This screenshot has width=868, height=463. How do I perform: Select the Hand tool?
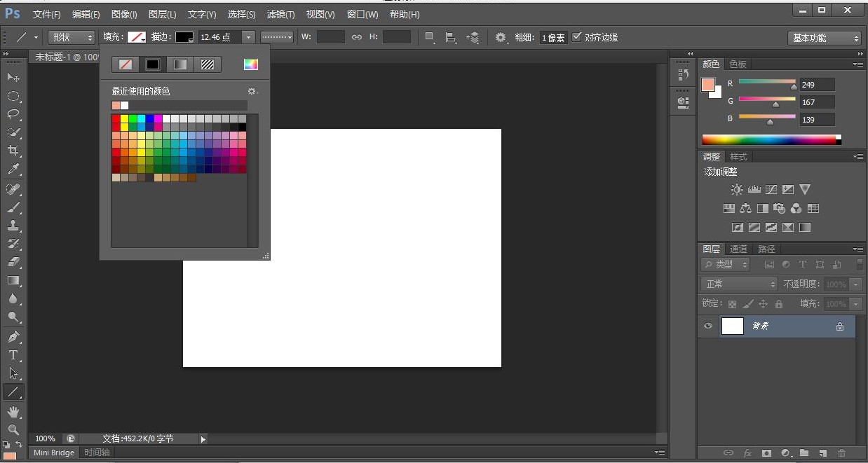(13, 412)
